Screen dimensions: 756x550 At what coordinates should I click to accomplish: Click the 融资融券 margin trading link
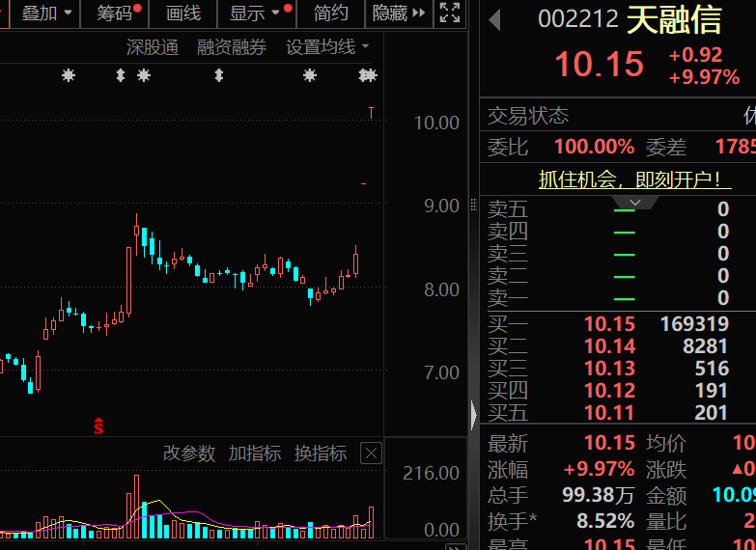pos(232,46)
